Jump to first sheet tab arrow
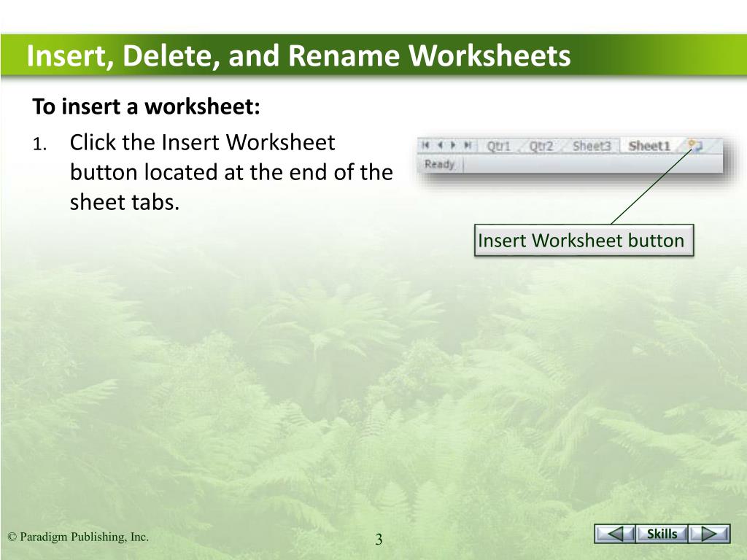 point(425,145)
